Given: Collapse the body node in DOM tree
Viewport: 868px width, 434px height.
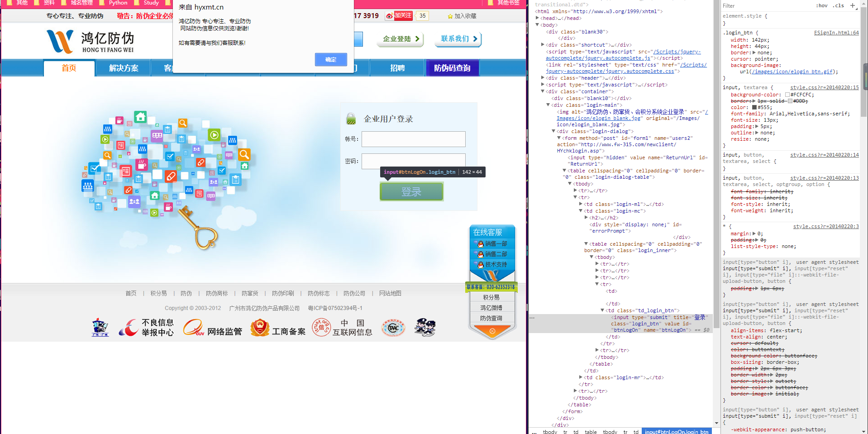Looking at the screenshot, I should (537, 25).
